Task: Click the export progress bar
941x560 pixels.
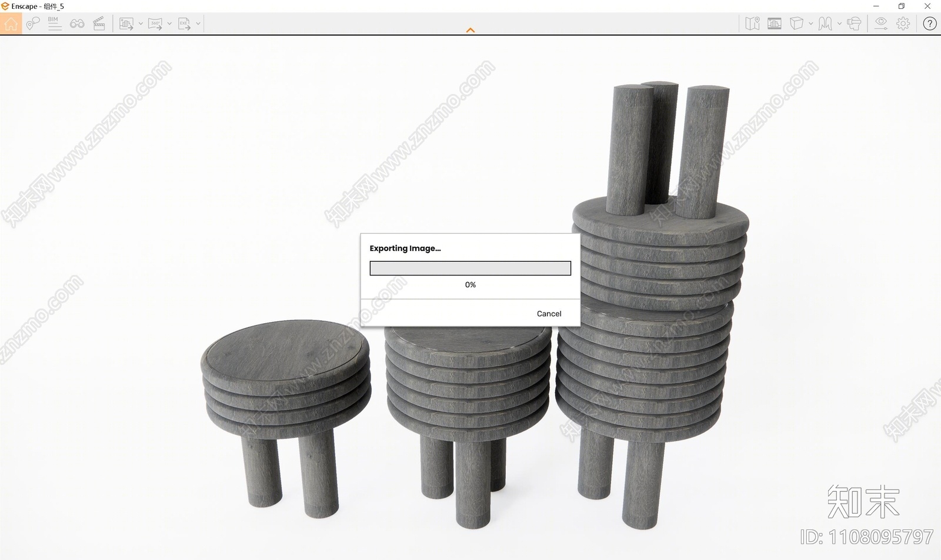Action: coord(470,269)
